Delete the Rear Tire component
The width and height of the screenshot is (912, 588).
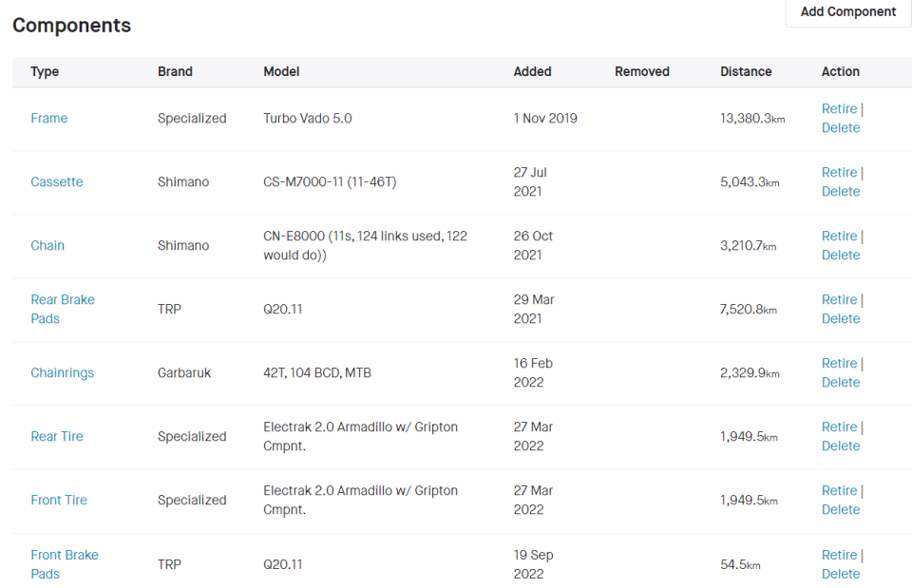coord(841,446)
